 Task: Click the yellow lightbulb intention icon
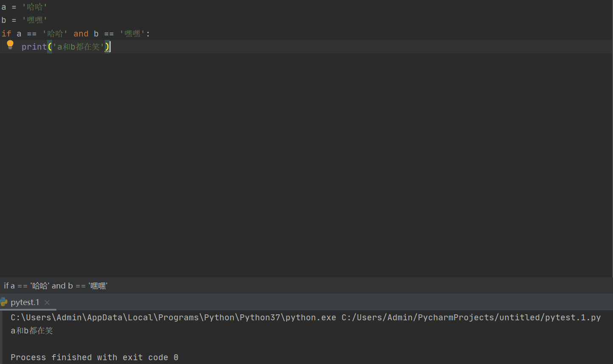(x=10, y=45)
